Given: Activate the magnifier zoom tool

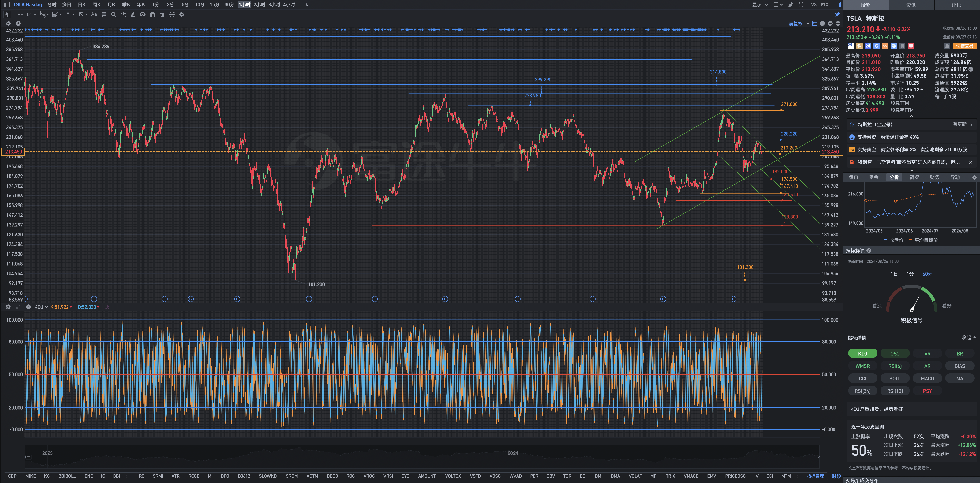Looking at the screenshot, I should pyautogui.click(x=113, y=14).
